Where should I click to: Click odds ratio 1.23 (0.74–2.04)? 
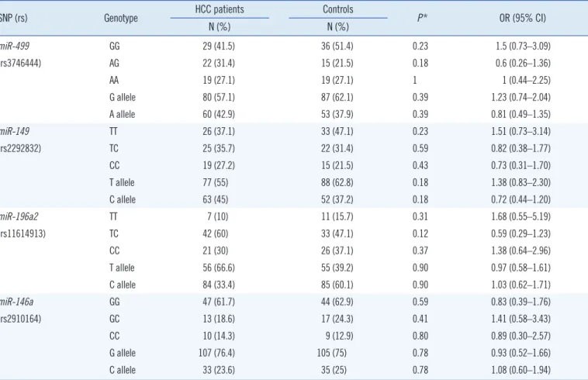tap(521, 98)
